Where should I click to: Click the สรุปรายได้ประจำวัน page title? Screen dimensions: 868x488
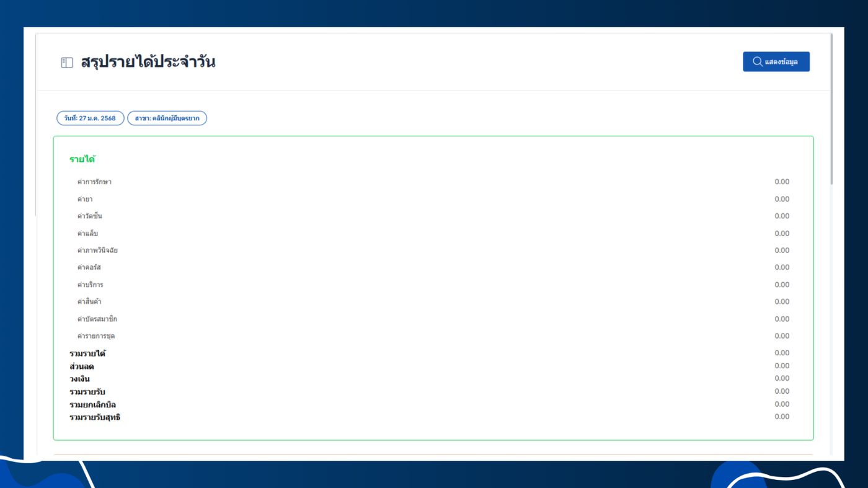click(148, 62)
